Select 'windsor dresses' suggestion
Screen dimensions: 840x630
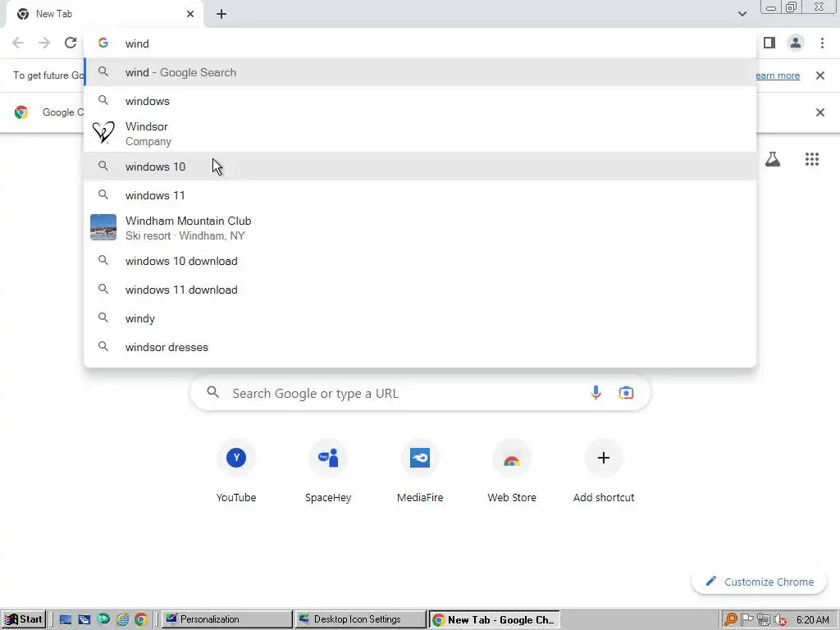(420, 347)
